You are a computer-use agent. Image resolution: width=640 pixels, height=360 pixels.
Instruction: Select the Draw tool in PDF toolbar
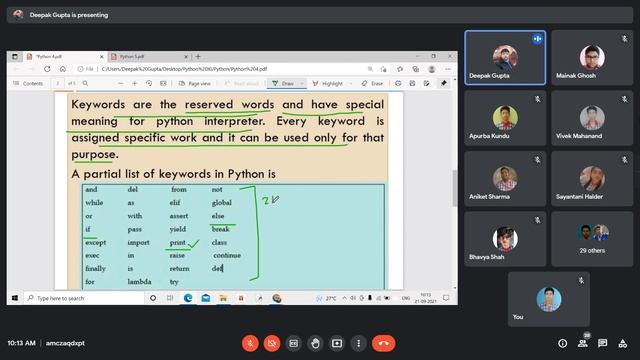click(x=283, y=83)
